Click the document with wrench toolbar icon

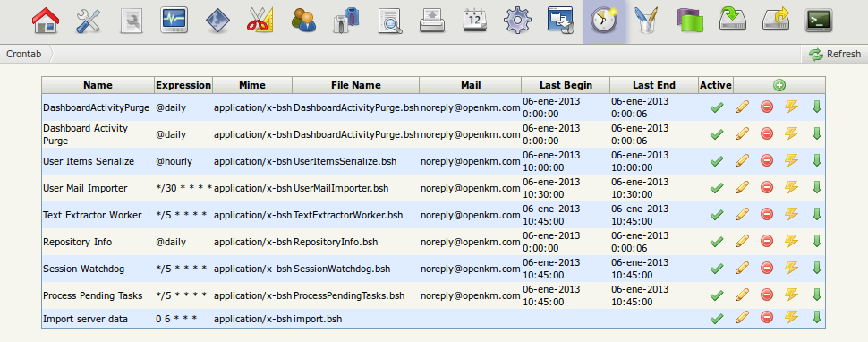(132, 21)
